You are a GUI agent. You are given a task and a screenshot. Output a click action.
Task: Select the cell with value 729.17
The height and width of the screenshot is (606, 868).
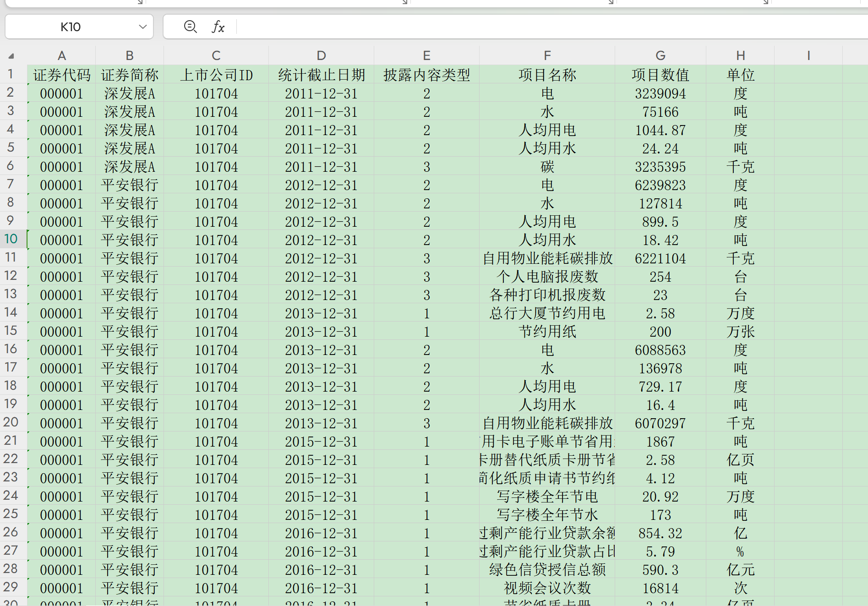[x=661, y=386]
